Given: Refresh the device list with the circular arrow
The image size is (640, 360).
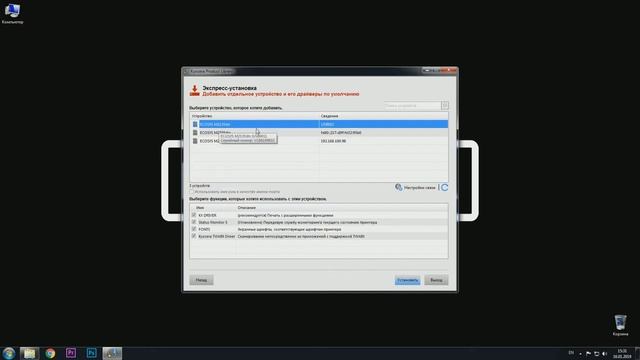Looking at the screenshot, I should [x=444, y=187].
